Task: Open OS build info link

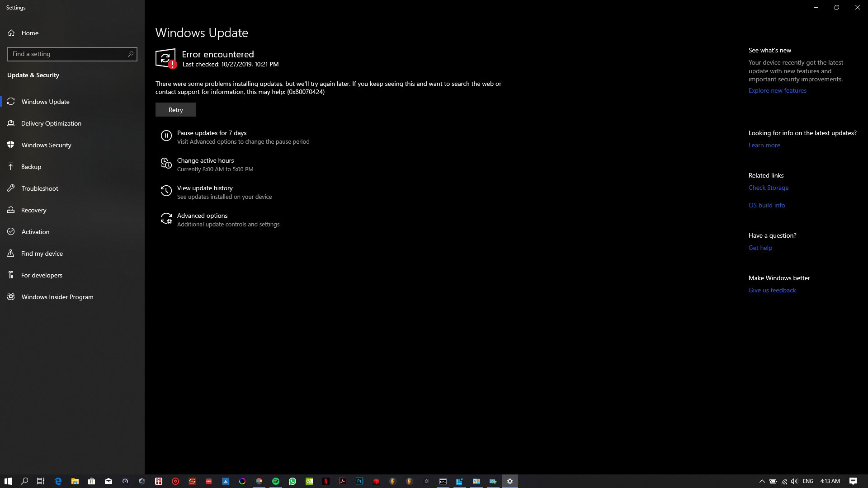Action: coord(767,205)
